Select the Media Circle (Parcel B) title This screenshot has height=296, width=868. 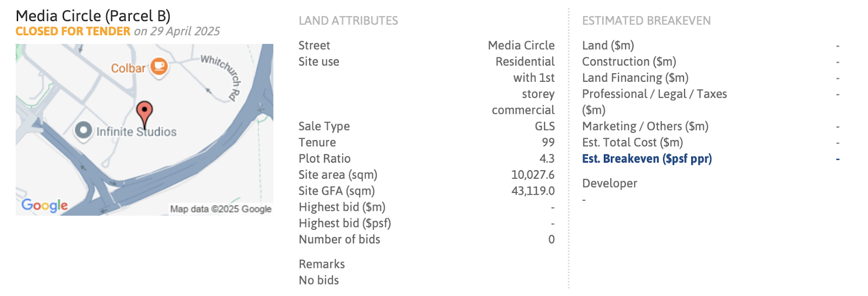(93, 16)
